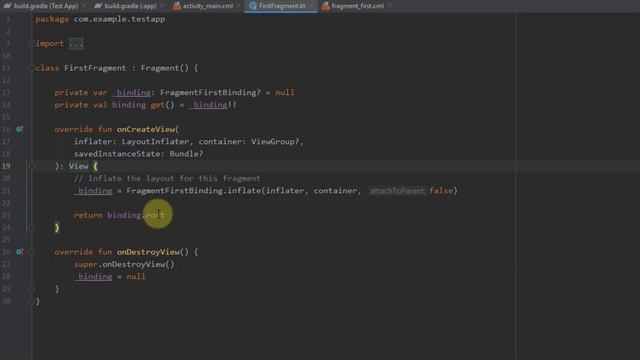Collapse the FirstFragment class fold marker
640x360 pixels.
tap(33, 68)
